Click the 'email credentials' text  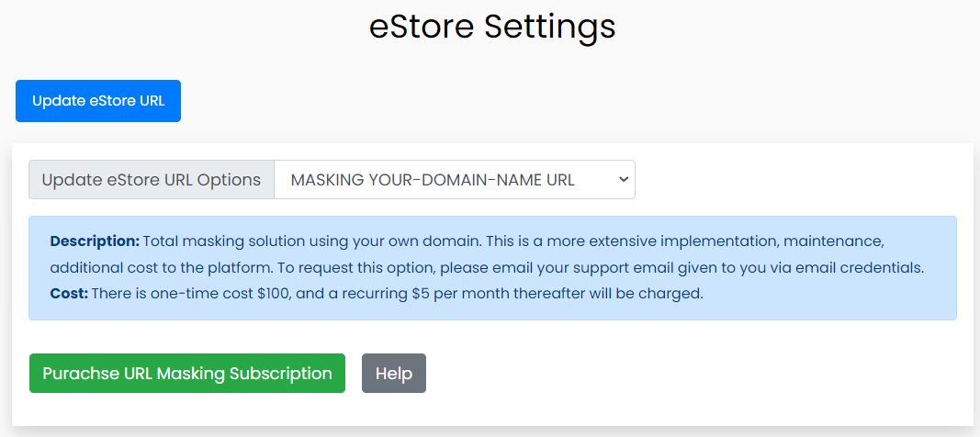point(862,268)
